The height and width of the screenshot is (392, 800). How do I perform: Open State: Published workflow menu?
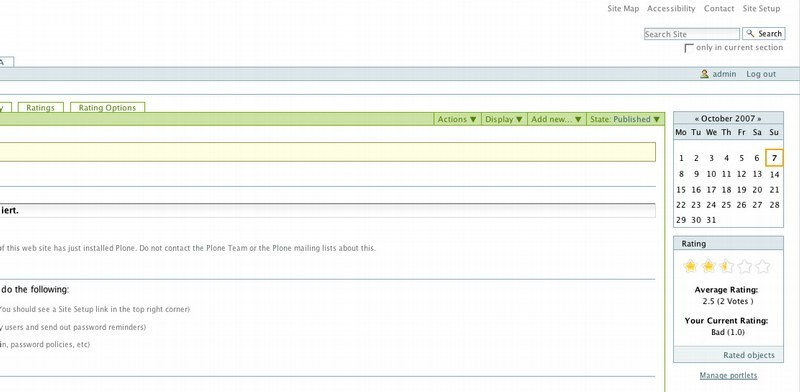point(625,119)
